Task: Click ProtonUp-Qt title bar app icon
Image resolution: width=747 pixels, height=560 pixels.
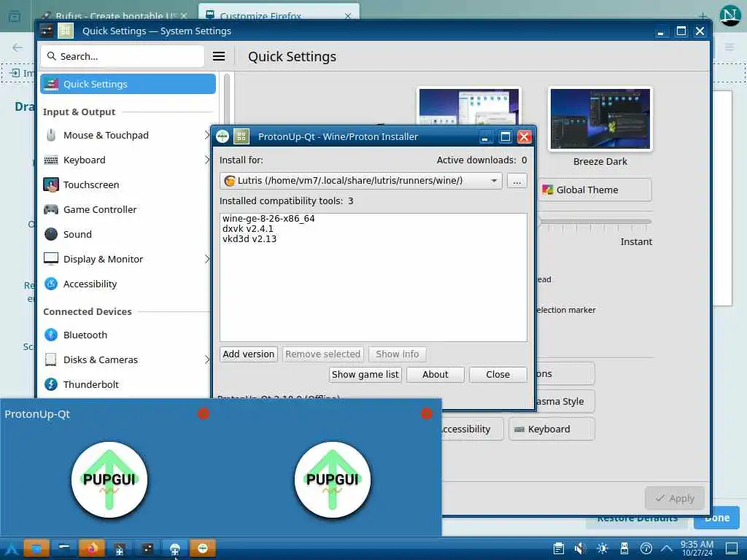Action: [222, 136]
